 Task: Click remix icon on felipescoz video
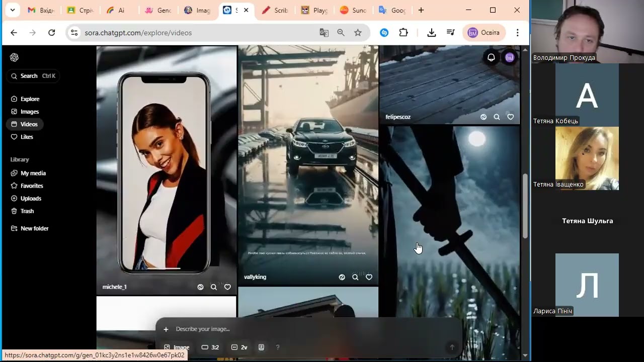coord(483,117)
